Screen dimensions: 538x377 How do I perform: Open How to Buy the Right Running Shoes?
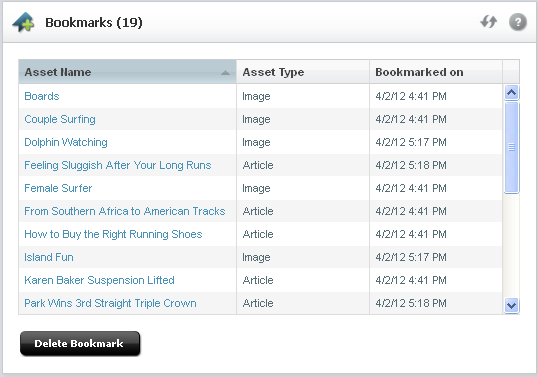tap(113, 234)
